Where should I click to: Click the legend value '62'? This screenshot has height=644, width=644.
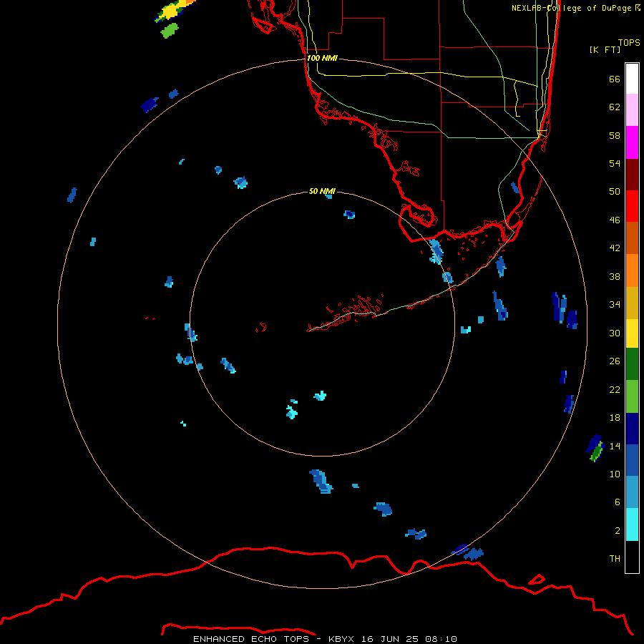click(x=615, y=107)
